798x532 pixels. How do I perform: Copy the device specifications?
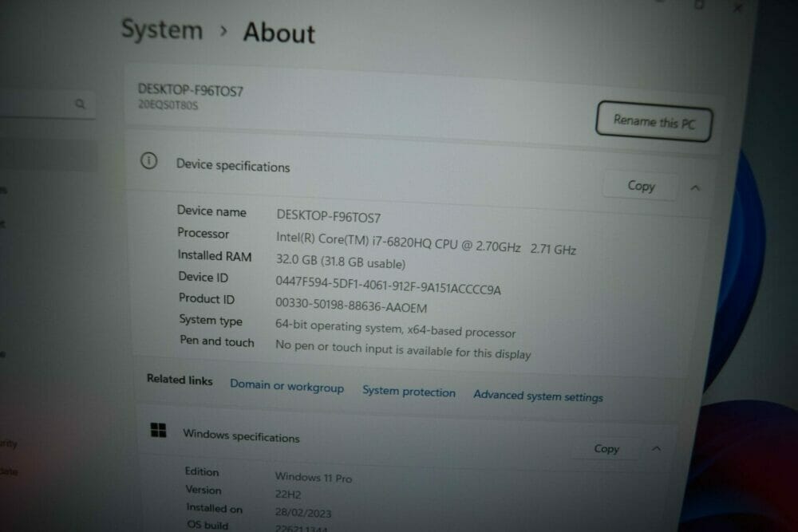(x=641, y=186)
